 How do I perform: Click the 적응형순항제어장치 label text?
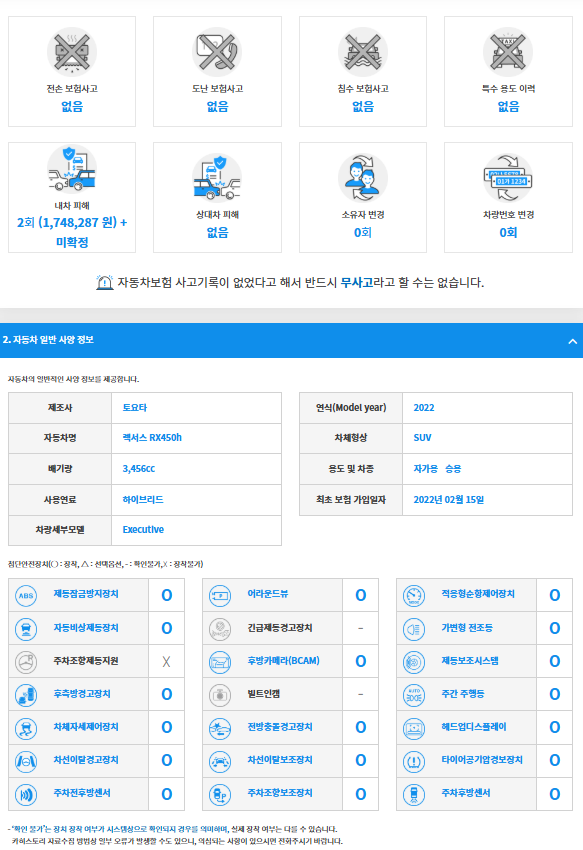point(478,594)
